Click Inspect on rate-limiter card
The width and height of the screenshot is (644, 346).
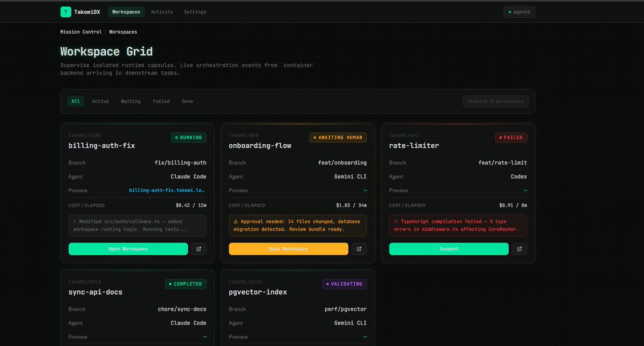449,249
